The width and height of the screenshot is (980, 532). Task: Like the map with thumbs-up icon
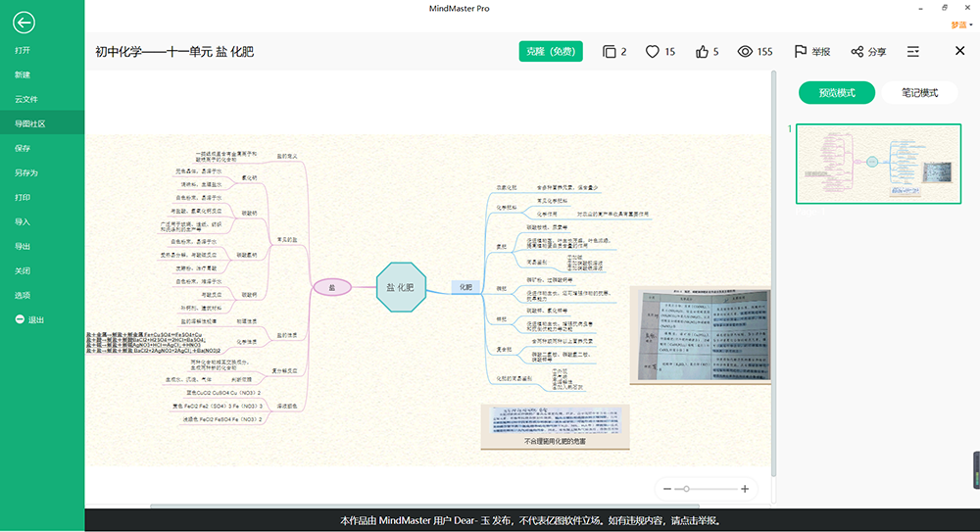click(x=702, y=52)
